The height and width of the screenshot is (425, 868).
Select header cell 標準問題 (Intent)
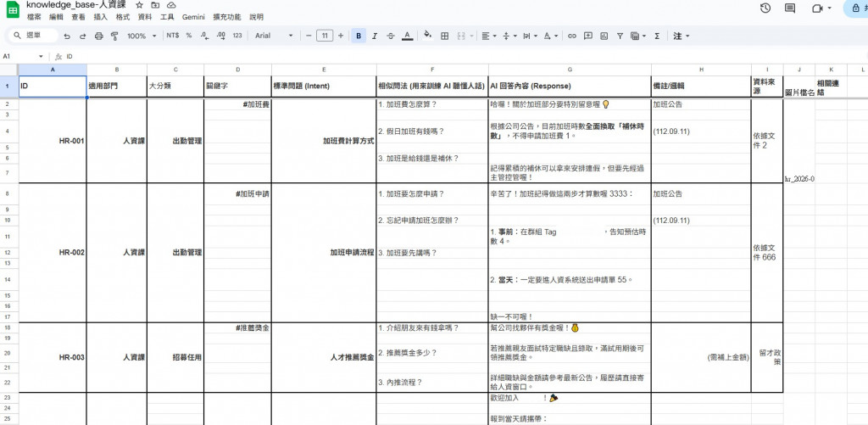click(x=324, y=87)
